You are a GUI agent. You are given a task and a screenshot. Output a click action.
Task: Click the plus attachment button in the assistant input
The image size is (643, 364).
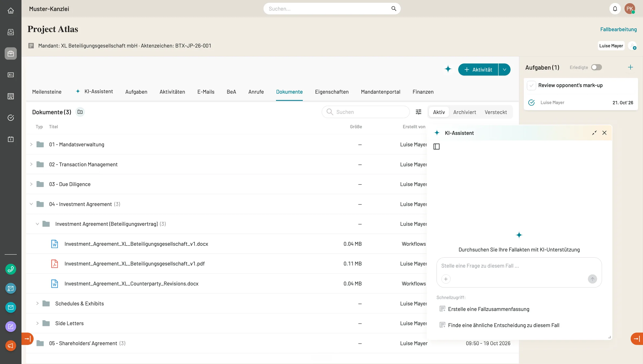pyautogui.click(x=446, y=279)
